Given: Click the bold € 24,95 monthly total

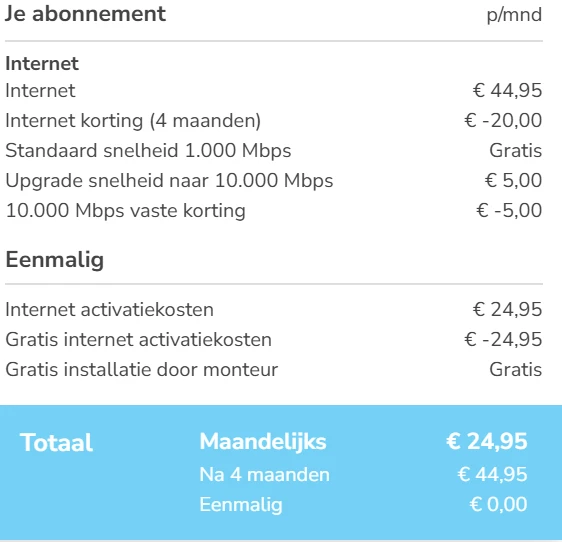Looking at the screenshot, I should (487, 441).
